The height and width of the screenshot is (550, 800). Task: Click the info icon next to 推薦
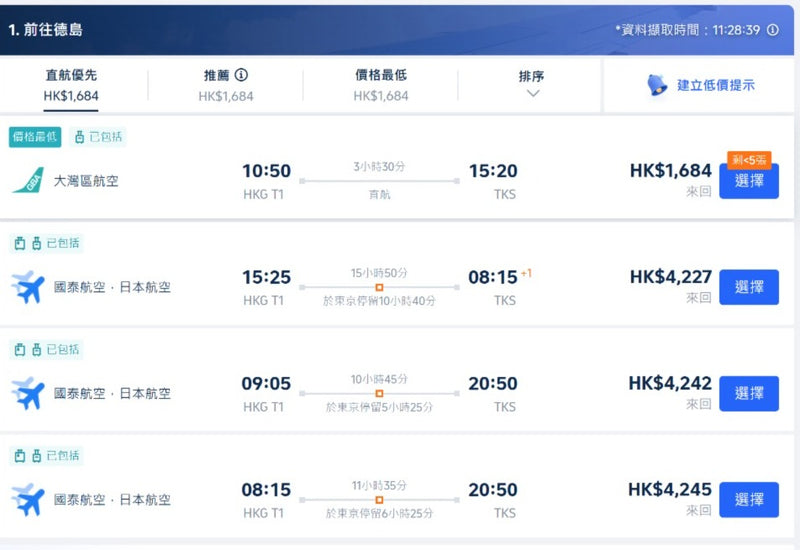tap(241, 75)
